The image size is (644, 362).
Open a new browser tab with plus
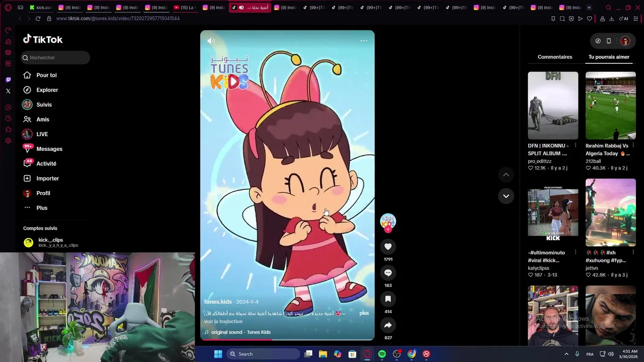coord(589,8)
